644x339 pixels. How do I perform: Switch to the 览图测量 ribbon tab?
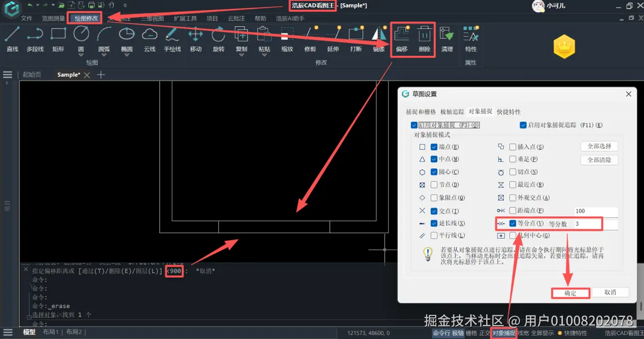pyautogui.click(x=53, y=18)
